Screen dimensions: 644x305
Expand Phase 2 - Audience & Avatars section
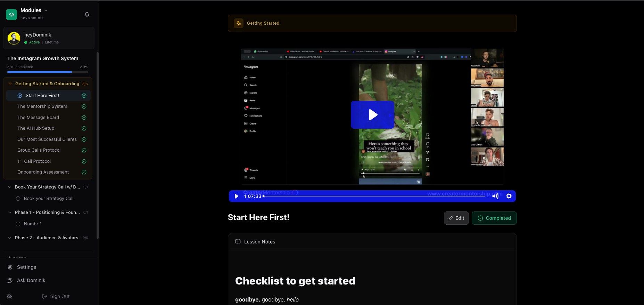click(x=10, y=238)
